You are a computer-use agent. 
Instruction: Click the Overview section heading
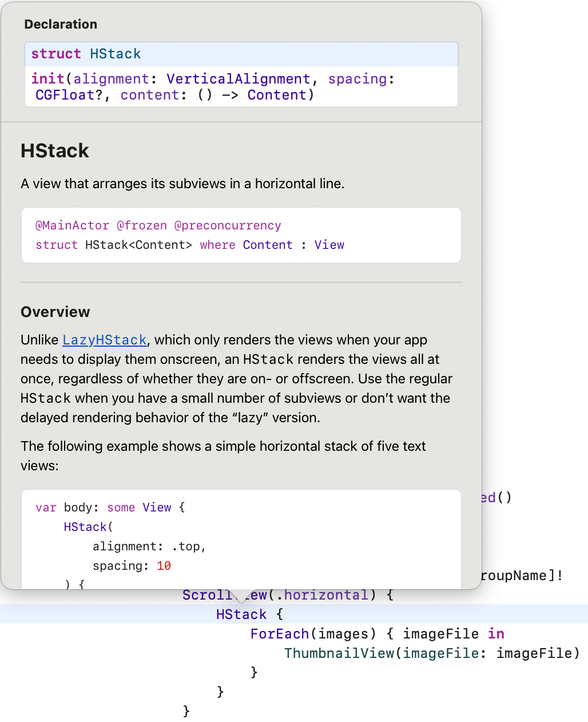point(55,312)
